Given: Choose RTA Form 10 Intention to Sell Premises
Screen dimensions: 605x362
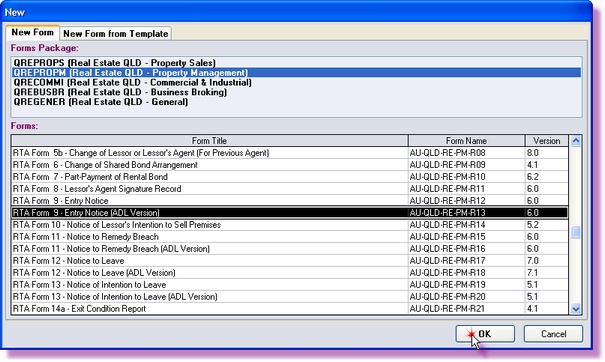Looking at the screenshot, I should [x=289, y=225].
